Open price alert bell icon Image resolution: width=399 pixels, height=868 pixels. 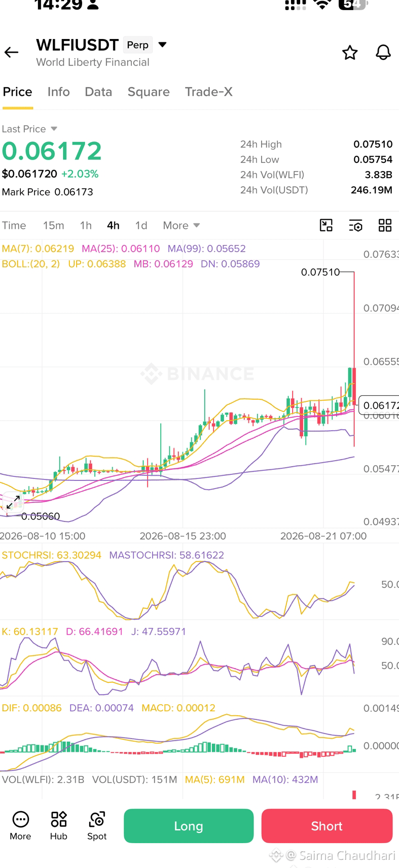[x=383, y=52]
